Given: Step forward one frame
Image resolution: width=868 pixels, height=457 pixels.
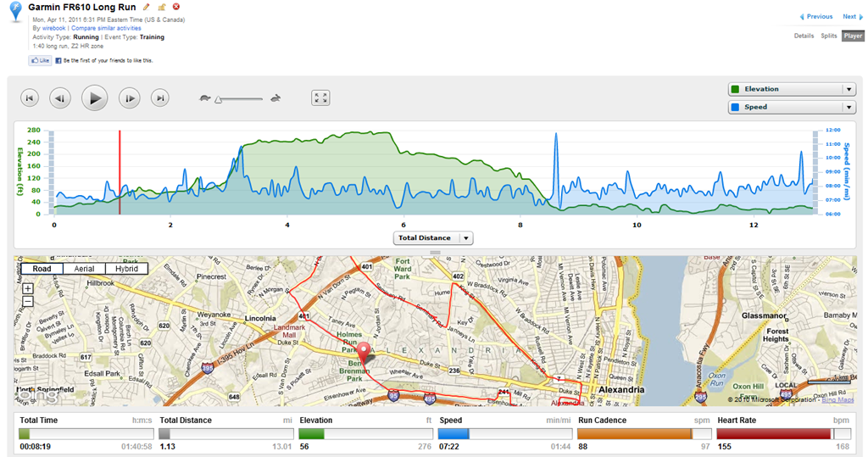Looking at the screenshot, I should pyautogui.click(x=130, y=98).
